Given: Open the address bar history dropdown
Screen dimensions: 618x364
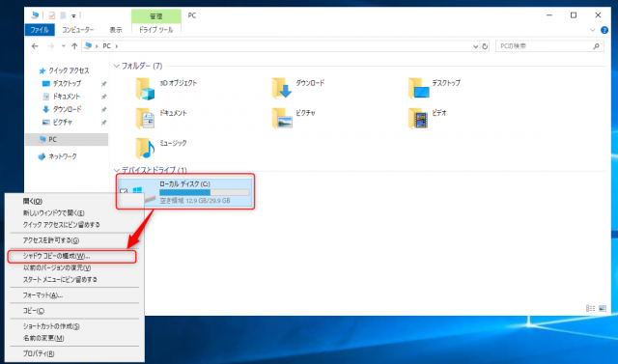Looking at the screenshot, I should (475, 46).
